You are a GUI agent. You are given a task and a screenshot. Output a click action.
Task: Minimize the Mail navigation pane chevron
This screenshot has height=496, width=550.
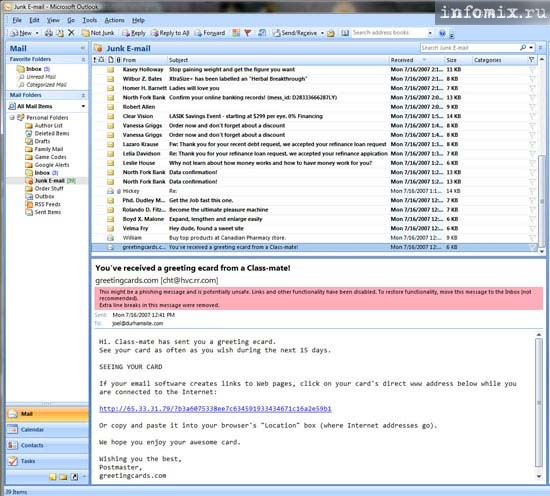(x=83, y=48)
